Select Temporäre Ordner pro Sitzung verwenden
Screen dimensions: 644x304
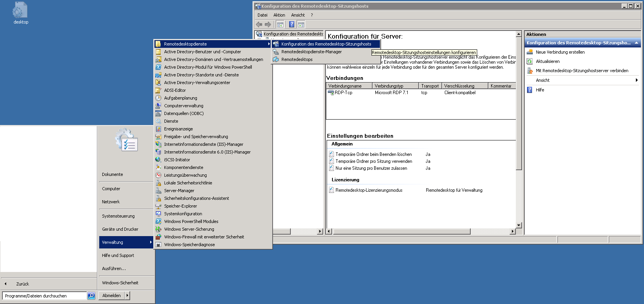374,161
